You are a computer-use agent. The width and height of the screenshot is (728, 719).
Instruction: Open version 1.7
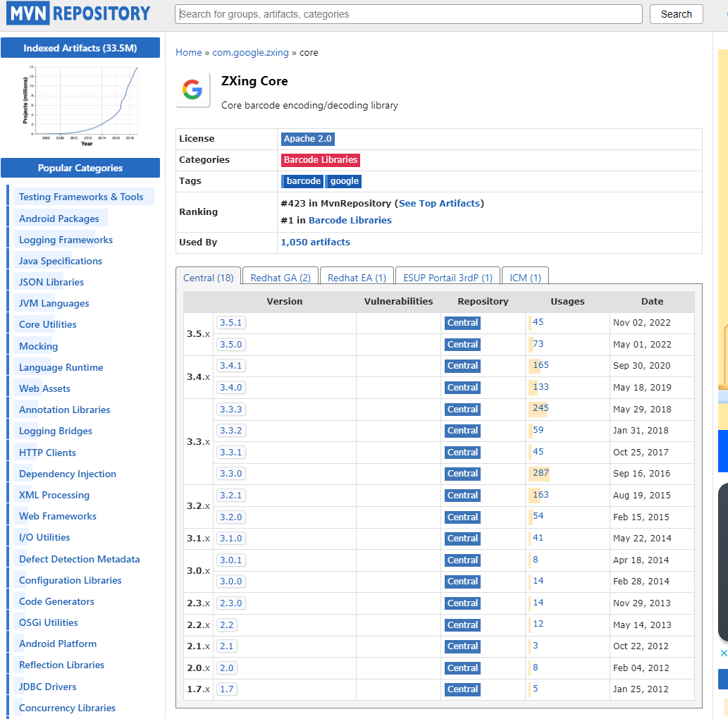pyautogui.click(x=226, y=689)
